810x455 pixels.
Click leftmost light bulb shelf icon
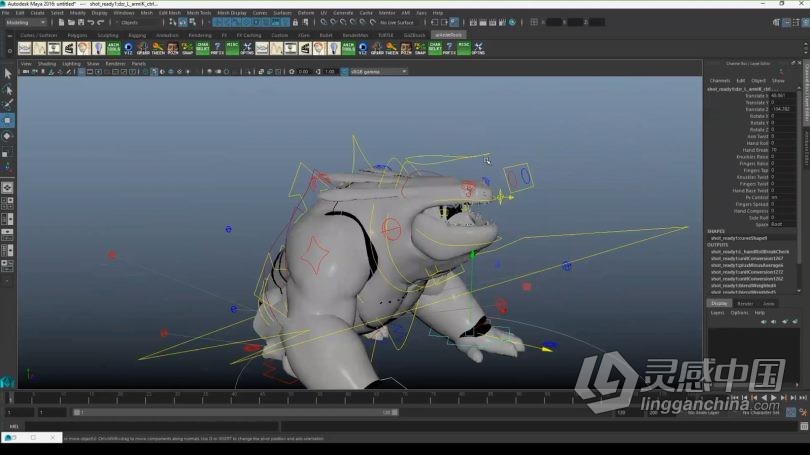tap(99, 49)
